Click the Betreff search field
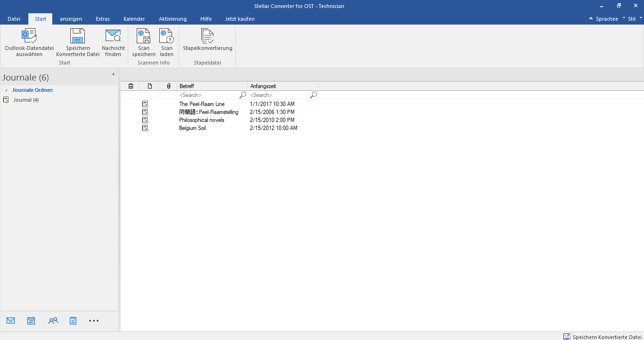 tap(208, 95)
